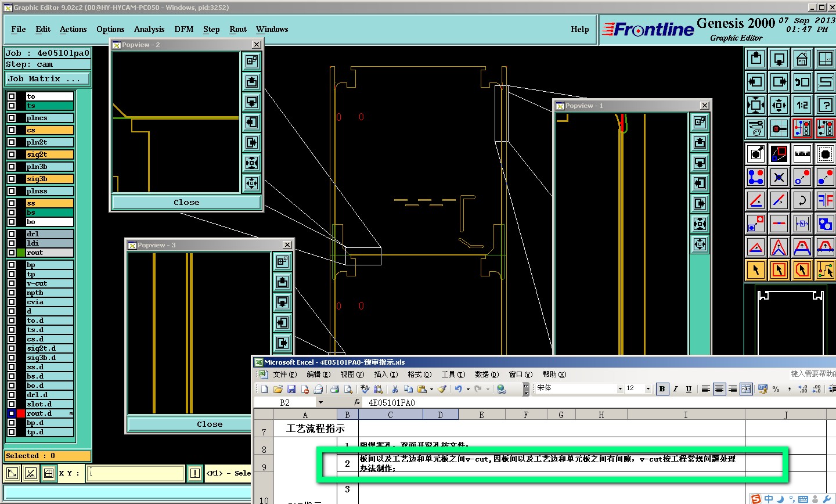The width and height of the screenshot is (836, 504).
Task: Open the Name Box dropdown arrow
Action: pos(320,402)
